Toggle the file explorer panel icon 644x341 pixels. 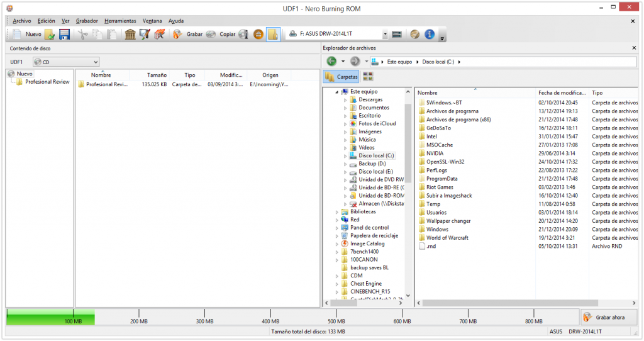pos(273,34)
